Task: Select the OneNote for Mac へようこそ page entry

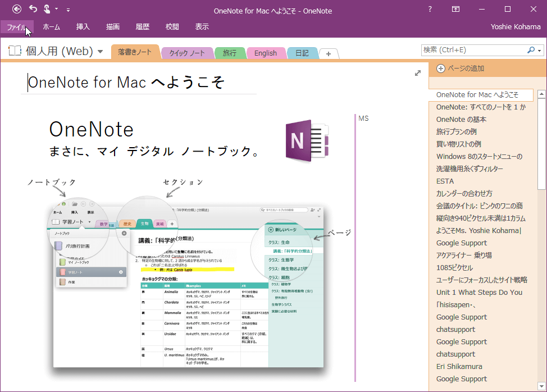Action: pyautogui.click(x=481, y=95)
